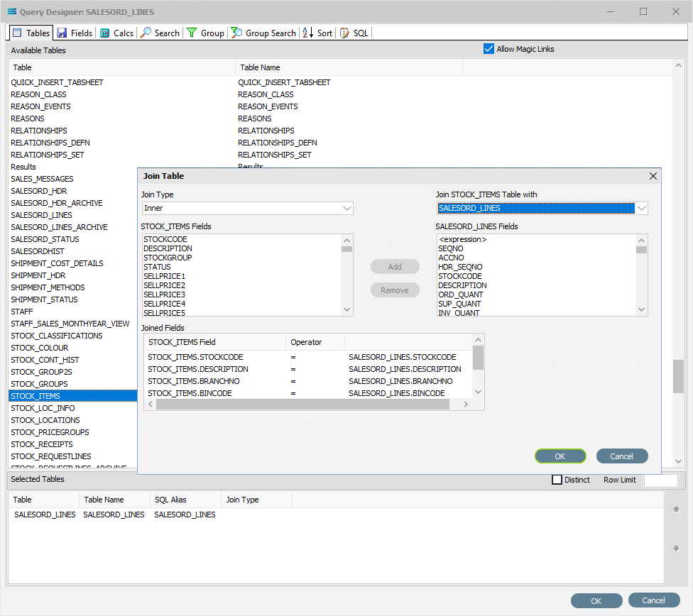693x616 pixels.
Task: Select STOCKGROUP in STOCK_ITEMS Fields
Action: pyautogui.click(x=168, y=258)
